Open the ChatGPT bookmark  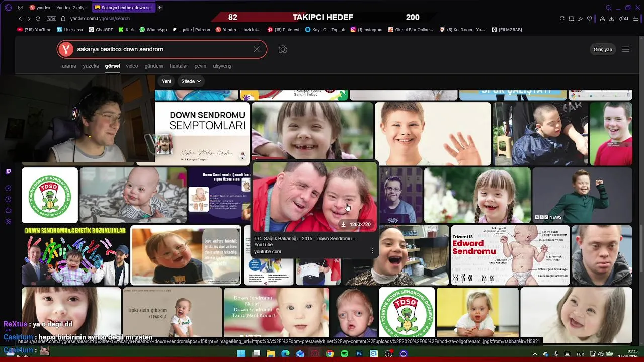tap(101, 30)
